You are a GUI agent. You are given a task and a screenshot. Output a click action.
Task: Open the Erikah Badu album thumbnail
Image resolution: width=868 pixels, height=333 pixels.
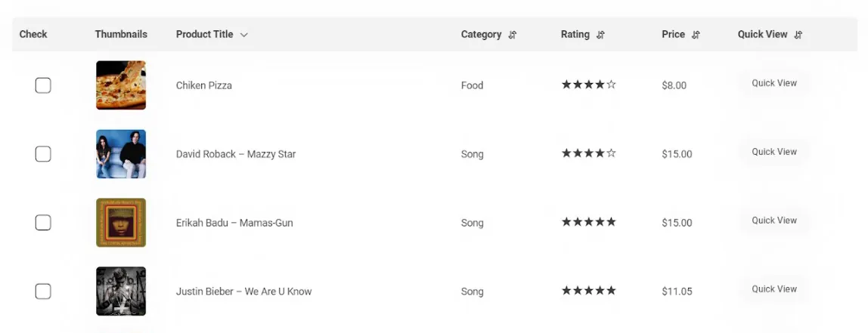[121, 223]
